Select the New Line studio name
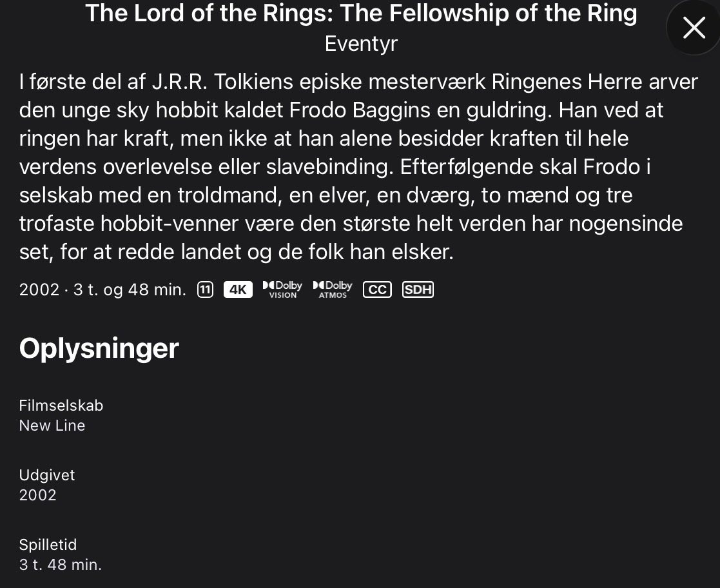 [x=52, y=426]
